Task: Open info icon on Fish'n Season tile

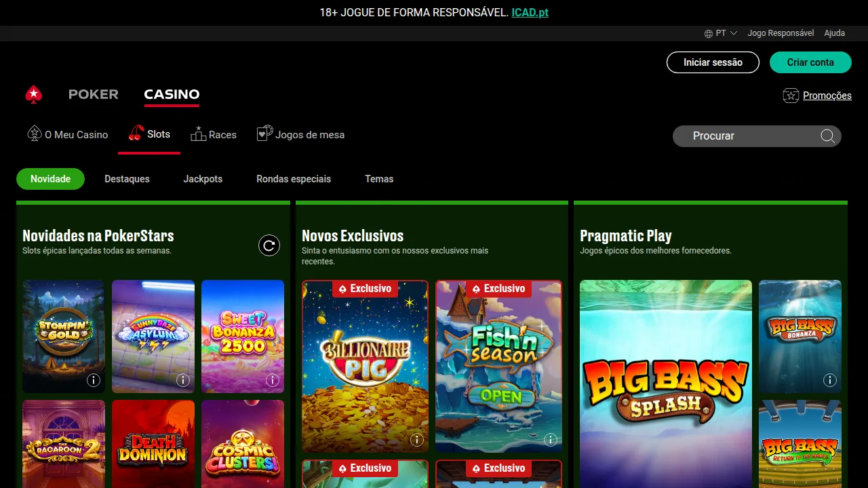Action: pos(551,440)
